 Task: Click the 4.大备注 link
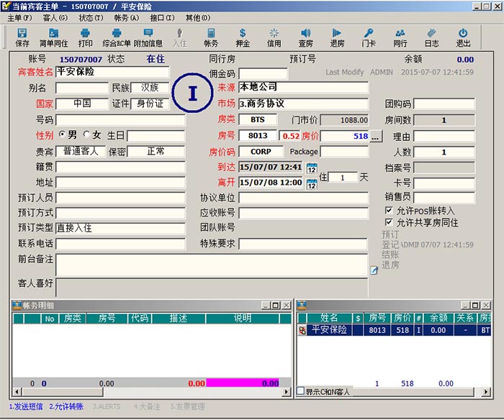click(x=147, y=406)
